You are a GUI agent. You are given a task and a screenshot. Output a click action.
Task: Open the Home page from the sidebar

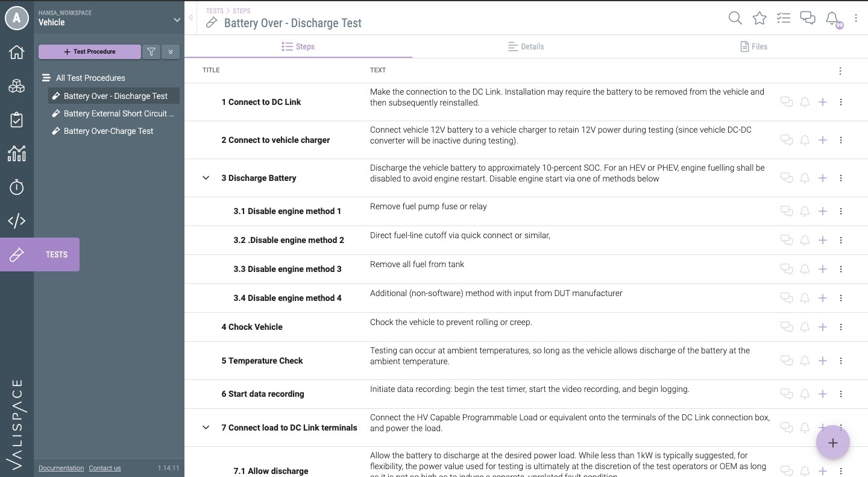pyautogui.click(x=16, y=52)
